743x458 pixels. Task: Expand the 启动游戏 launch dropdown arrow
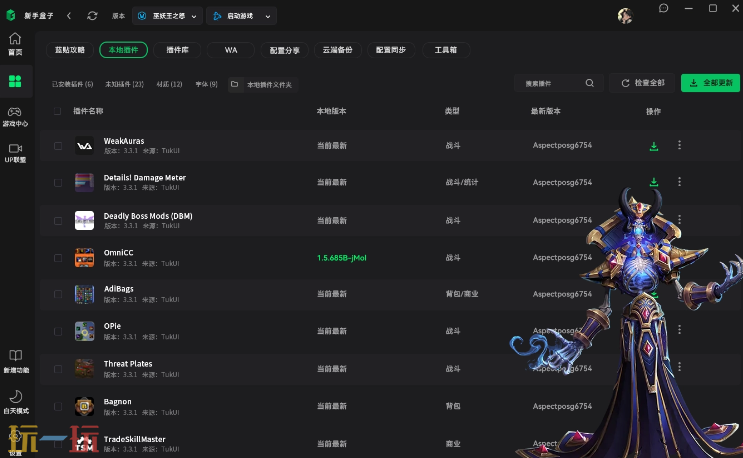[x=268, y=16]
